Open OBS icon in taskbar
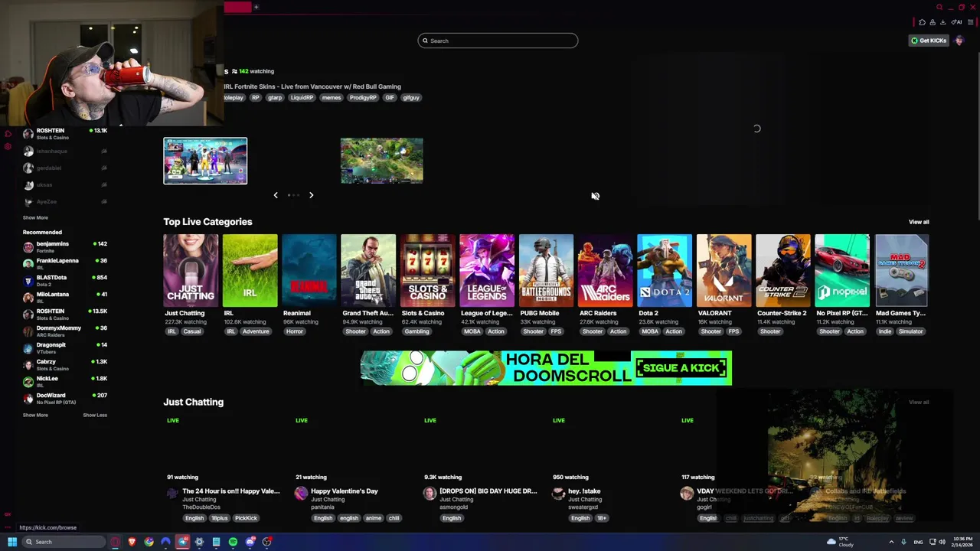 tap(266, 542)
